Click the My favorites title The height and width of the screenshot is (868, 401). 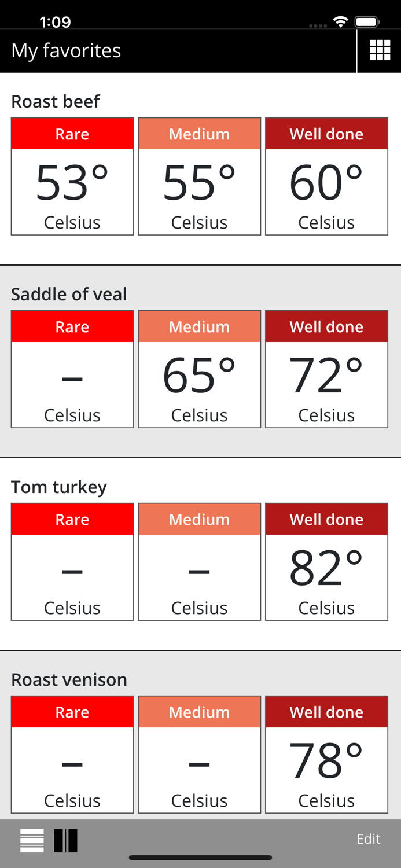point(65,50)
